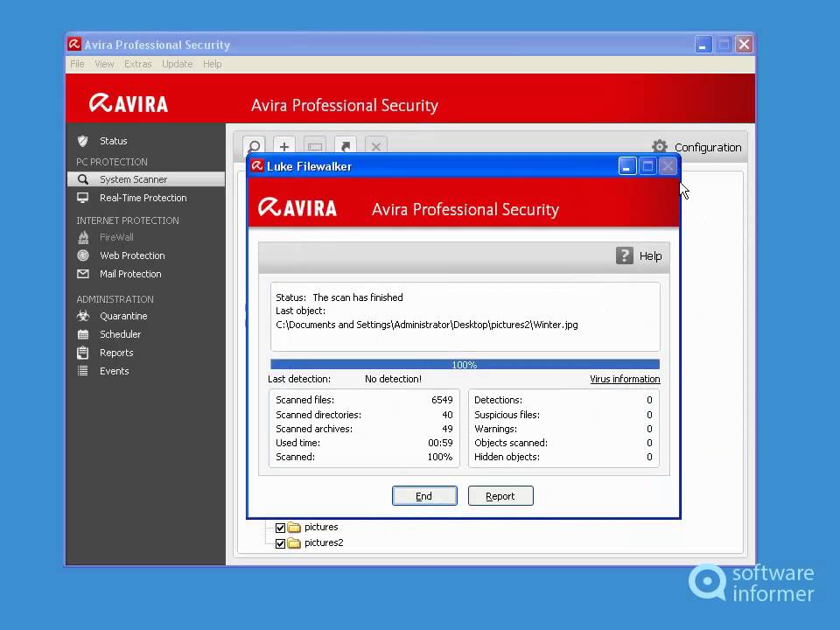
Task: Open the Reports section
Action: (x=116, y=353)
